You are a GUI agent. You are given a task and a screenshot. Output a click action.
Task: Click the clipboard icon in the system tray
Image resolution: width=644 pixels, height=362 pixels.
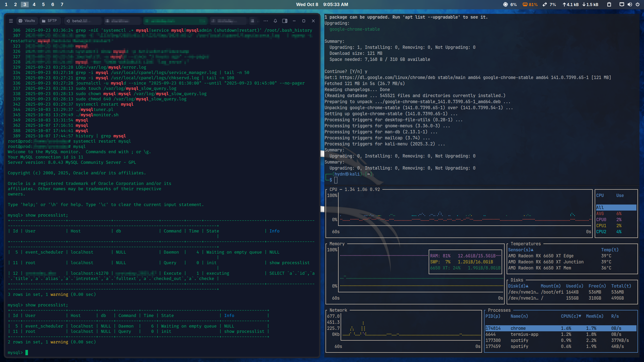tap(609, 4)
